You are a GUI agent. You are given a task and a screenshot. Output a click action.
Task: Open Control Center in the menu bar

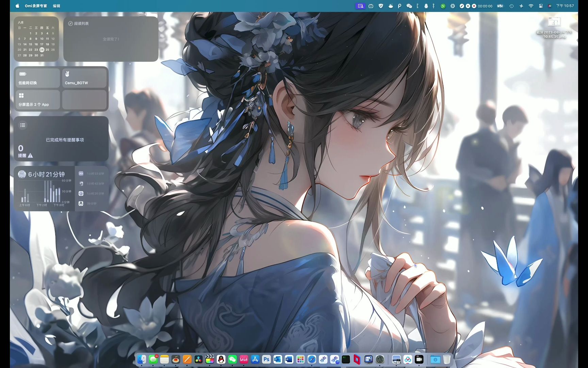tap(541, 6)
